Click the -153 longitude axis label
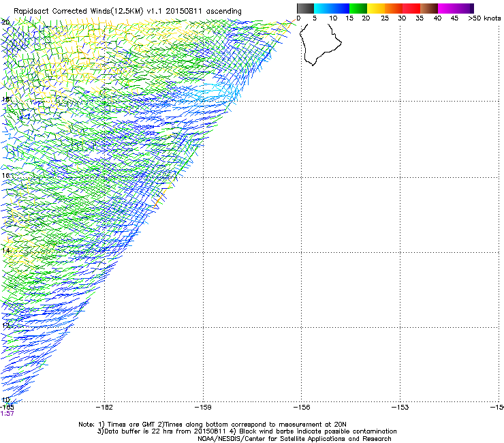504x443 pixels. pyautogui.click(x=400, y=408)
